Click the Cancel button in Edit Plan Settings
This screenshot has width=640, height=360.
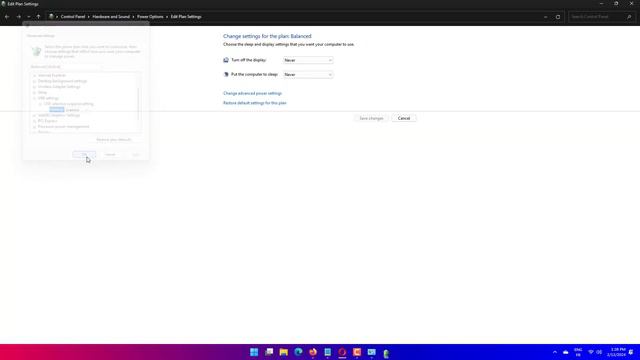(404, 118)
